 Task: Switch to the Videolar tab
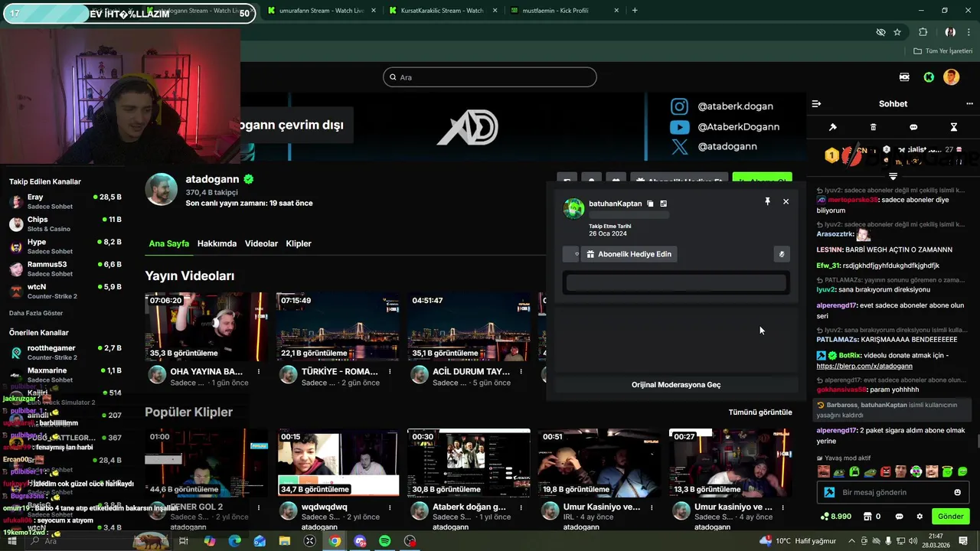261,243
